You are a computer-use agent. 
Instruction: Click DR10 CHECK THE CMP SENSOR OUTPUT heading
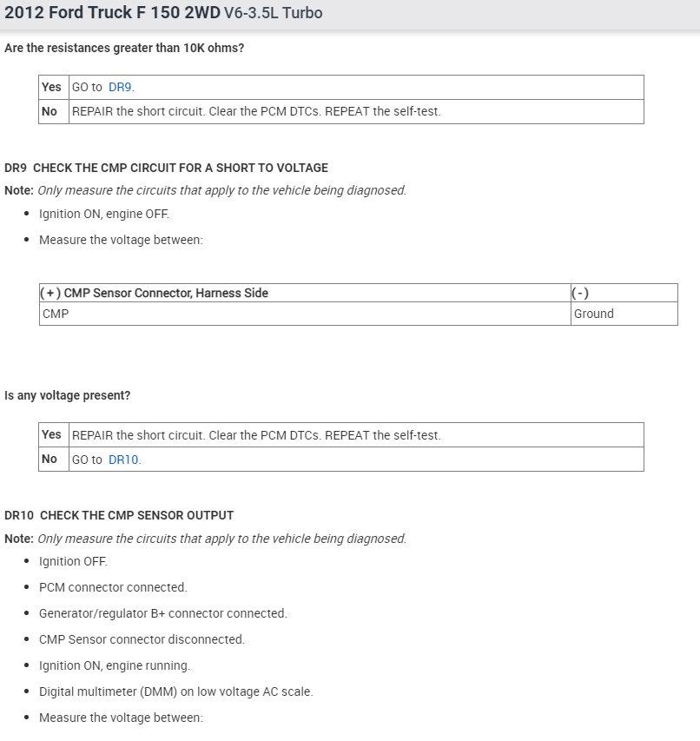[119, 515]
